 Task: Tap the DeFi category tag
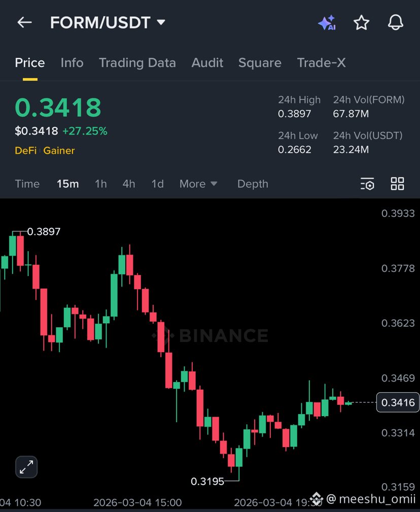click(x=26, y=151)
